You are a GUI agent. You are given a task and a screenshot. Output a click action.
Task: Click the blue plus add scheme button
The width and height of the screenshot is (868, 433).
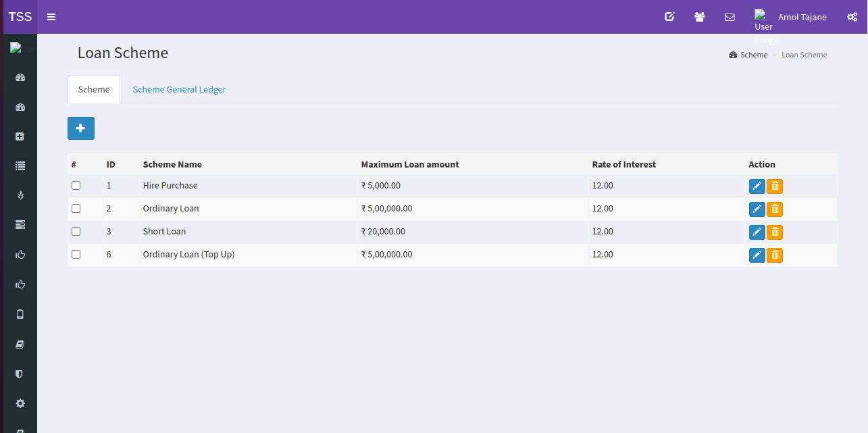[x=81, y=128]
